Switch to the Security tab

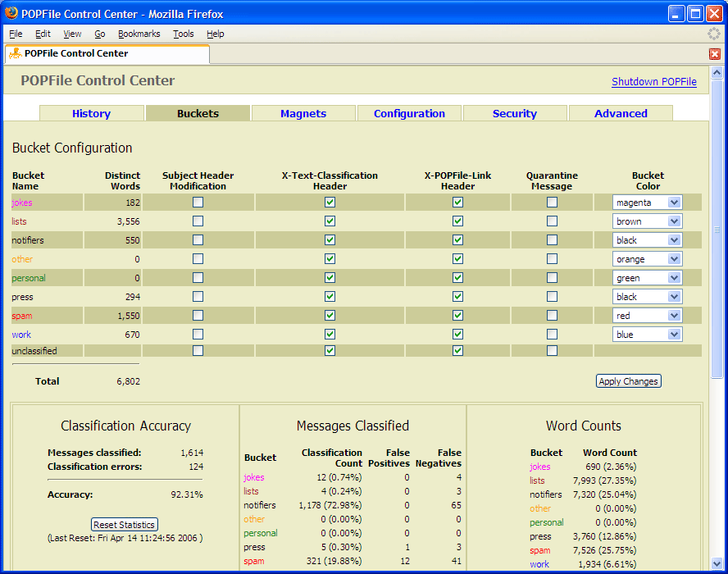[514, 113]
